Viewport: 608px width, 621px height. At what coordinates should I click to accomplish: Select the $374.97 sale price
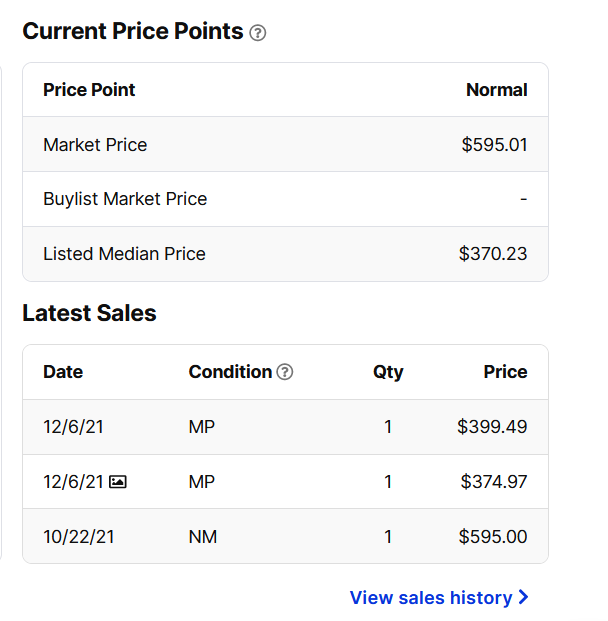coord(494,482)
